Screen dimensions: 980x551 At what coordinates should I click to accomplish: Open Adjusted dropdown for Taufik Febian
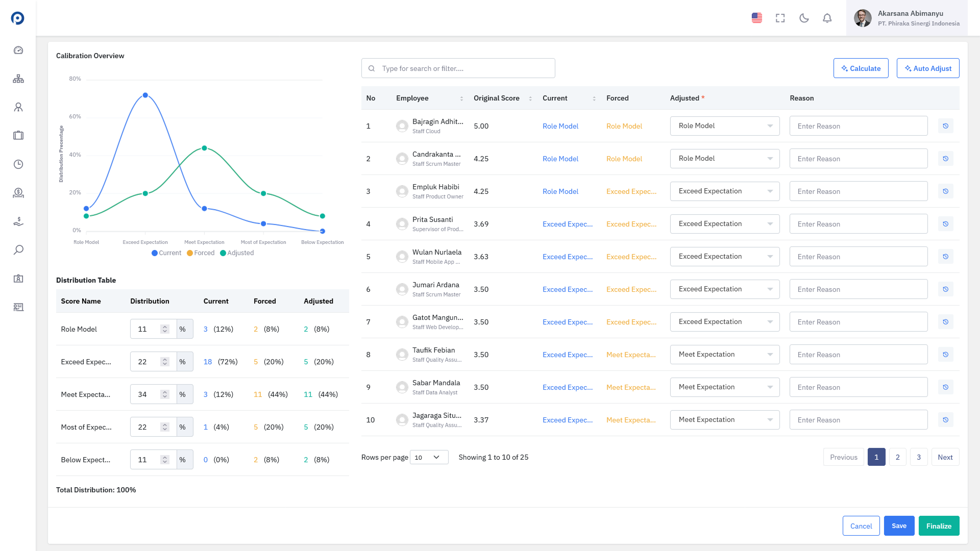[x=725, y=355]
